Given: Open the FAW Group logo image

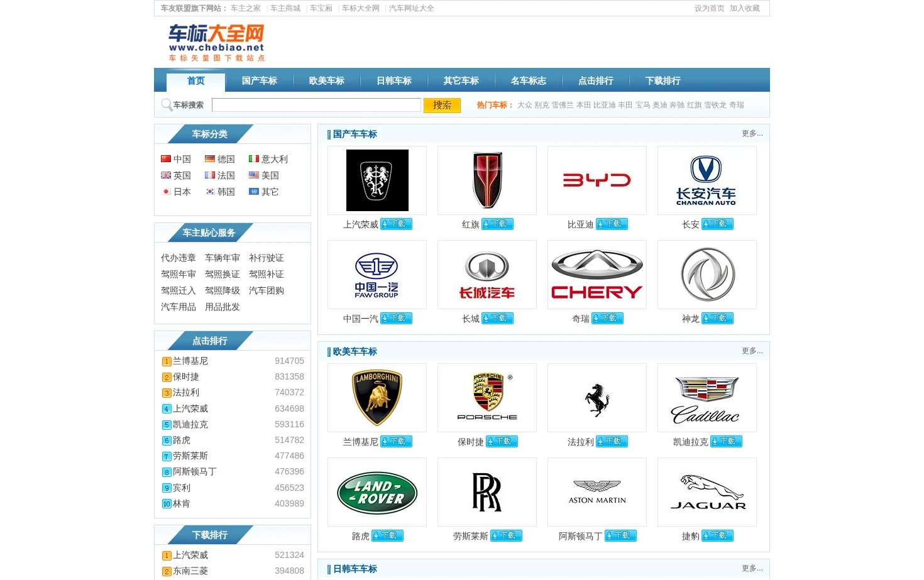Looking at the screenshot, I should pyautogui.click(x=377, y=275).
